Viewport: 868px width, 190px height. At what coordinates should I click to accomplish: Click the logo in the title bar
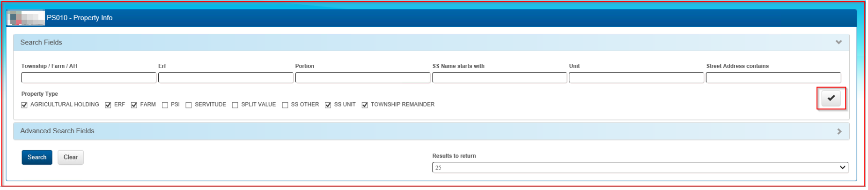(x=26, y=18)
